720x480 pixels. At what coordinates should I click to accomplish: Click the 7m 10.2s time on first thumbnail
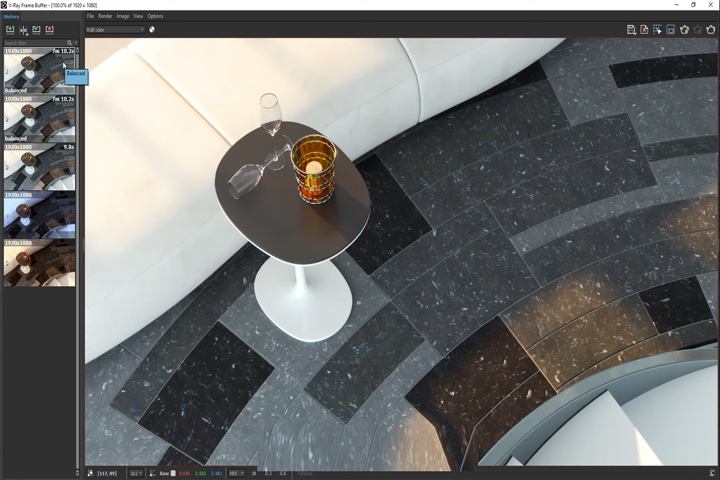point(63,51)
